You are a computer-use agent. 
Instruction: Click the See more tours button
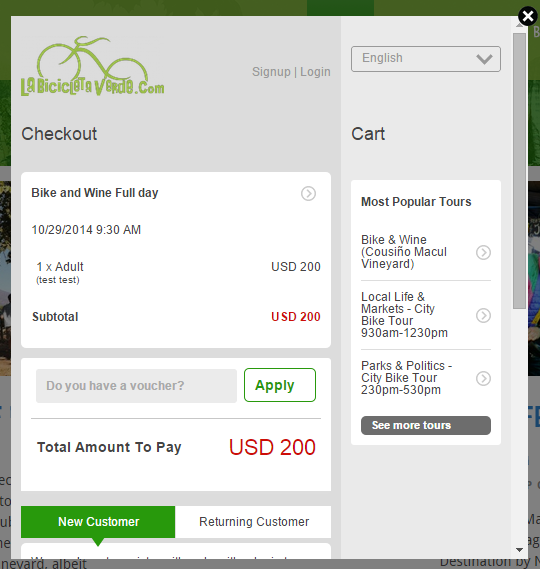tap(426, 425)
